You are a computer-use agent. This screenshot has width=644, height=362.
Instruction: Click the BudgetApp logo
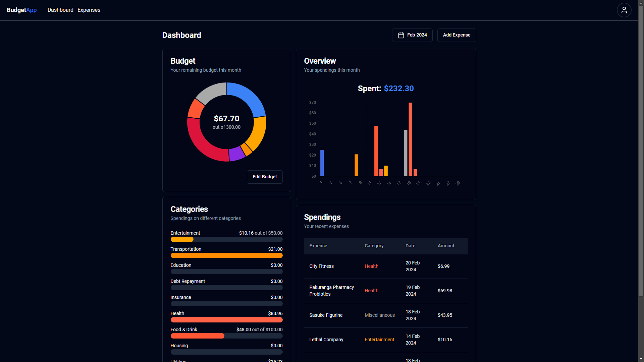coord(22,10)
